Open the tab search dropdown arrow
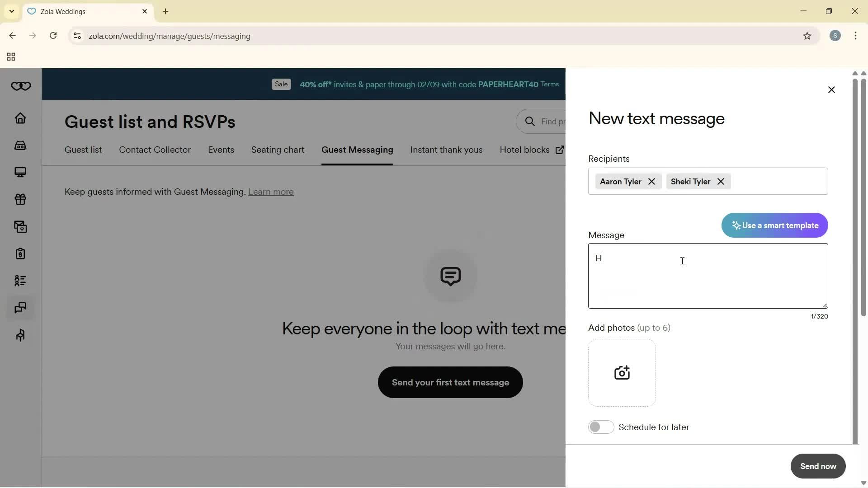This screenshot has width=868, height=488. (x=11, y=11)
